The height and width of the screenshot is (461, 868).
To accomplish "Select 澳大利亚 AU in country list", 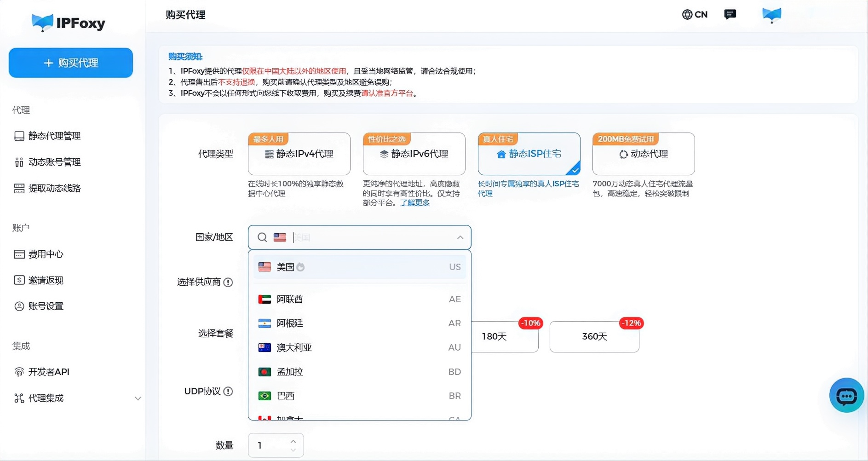I will pos(360,347).
